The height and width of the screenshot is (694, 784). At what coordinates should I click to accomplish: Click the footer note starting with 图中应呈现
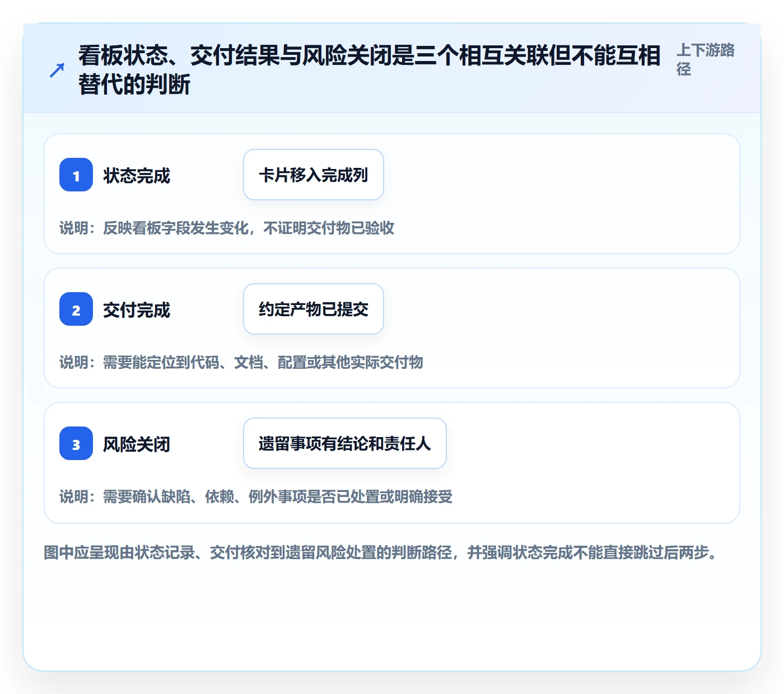point(381,553)
